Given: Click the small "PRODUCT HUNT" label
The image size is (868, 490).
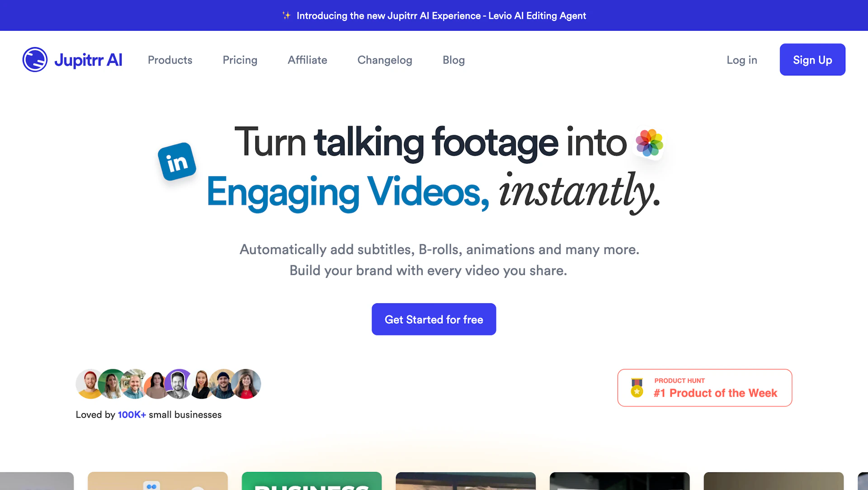Looking at the screenshot, I should click(679, 381).
